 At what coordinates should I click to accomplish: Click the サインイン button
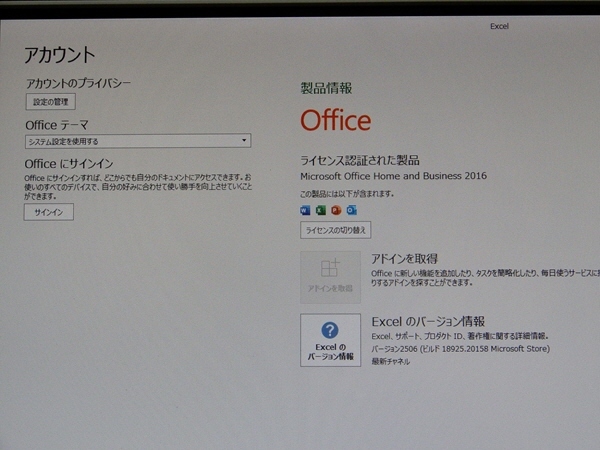point(49,212)
